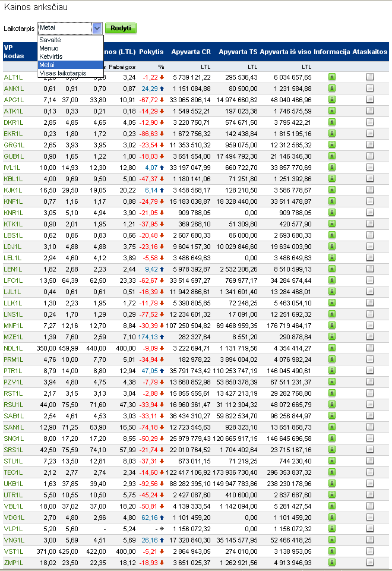Open the SRS1L security link
This screenshot has width=392, height=571.
pyautogui.click(x=14, y=450)
